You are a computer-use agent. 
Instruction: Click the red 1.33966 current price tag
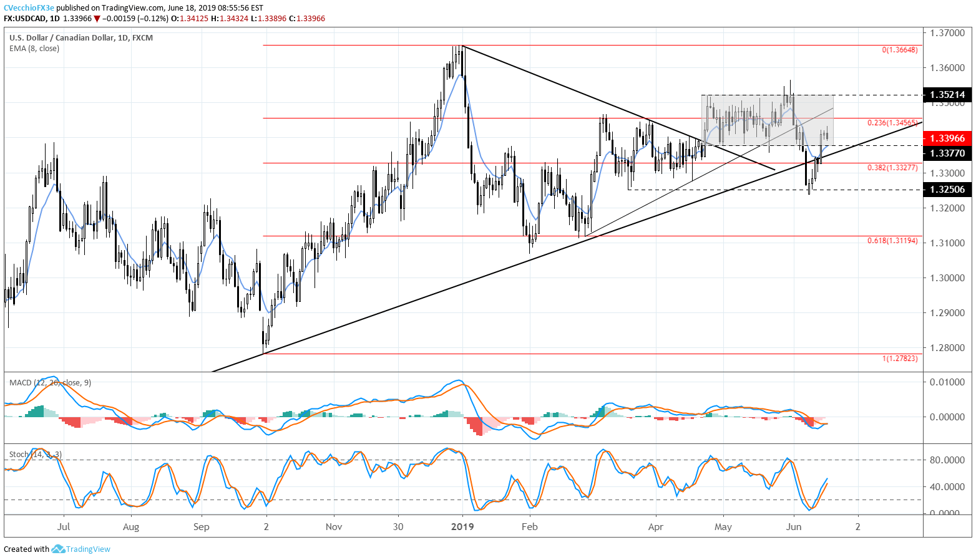947,138
